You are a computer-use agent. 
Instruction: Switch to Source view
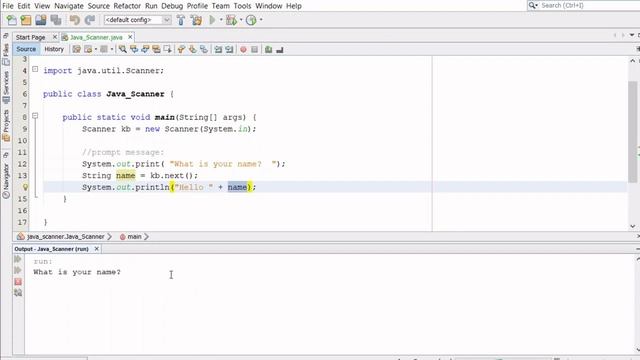(x=26, y=49)
